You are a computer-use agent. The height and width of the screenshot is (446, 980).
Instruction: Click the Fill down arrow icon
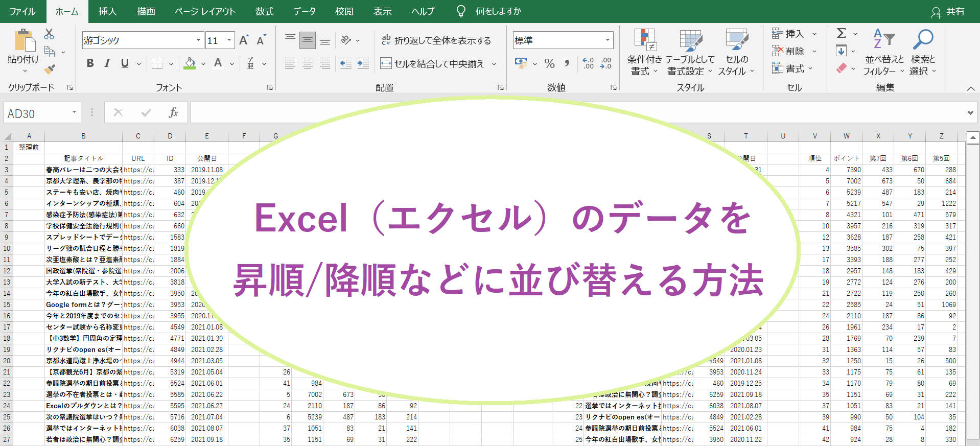point(842,51)
